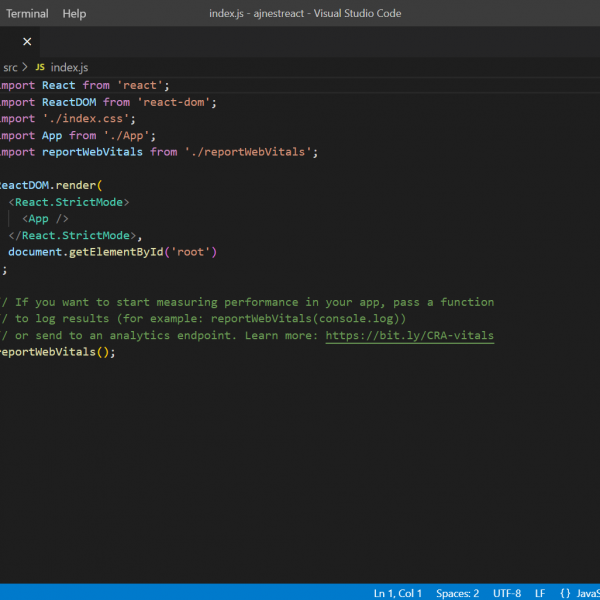Click the JavaScript language braces icon
600x600 pixels.
[565, 593]
